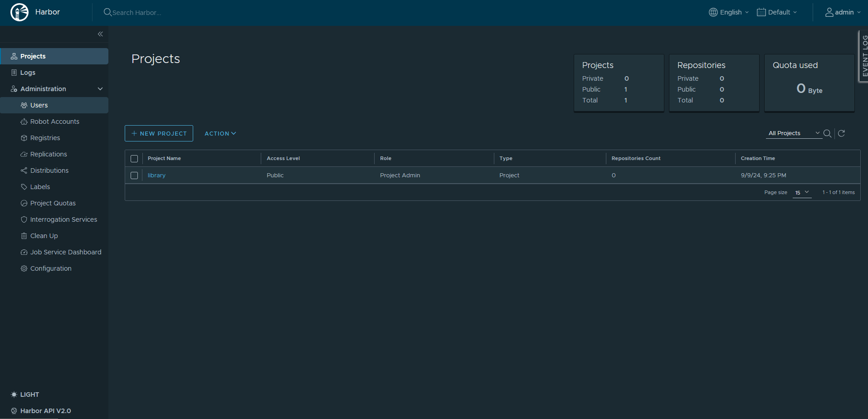Click '1 - 1 of 1 items' pagination text
The width and height of the screenshot is (868, 419).
(839, 192)
